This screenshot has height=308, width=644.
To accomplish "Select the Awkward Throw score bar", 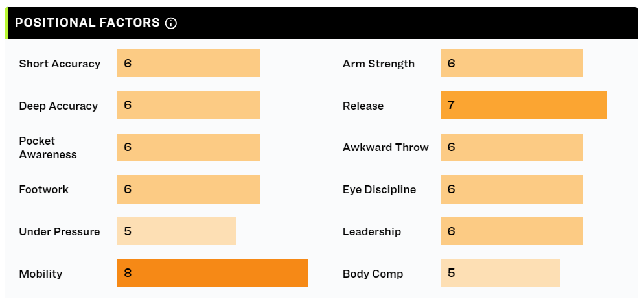I will pyautogui.click(x=512, y=147).
